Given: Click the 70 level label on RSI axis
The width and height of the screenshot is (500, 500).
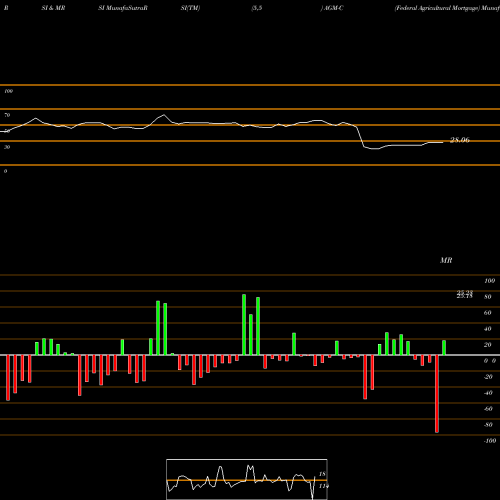Looking at the screenshot, I should click(7, 115).
